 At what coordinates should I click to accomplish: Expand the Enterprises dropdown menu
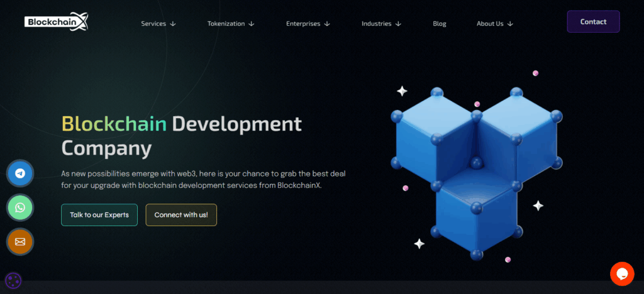[x=308, y=24]
